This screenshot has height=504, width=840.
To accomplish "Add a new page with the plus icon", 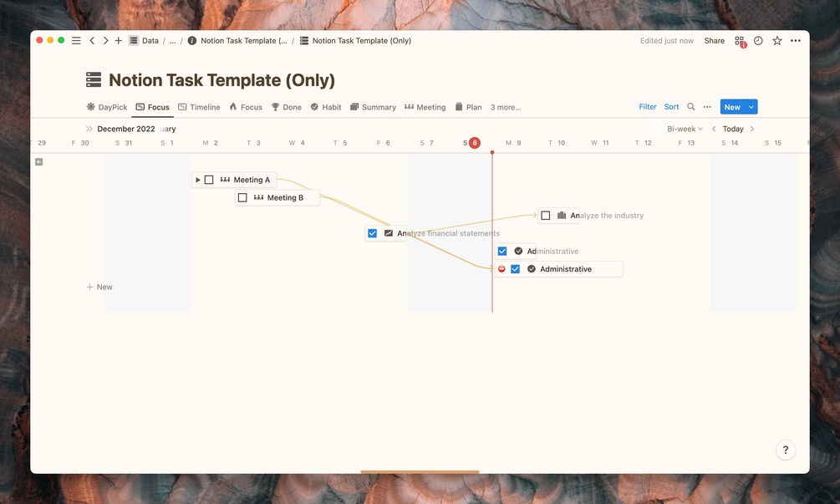I will [x=119, y=41].
